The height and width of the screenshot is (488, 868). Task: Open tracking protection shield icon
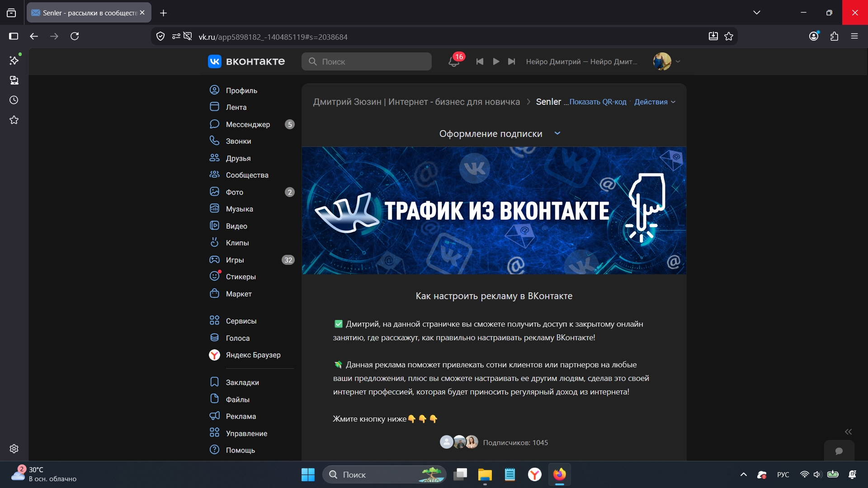160,37
